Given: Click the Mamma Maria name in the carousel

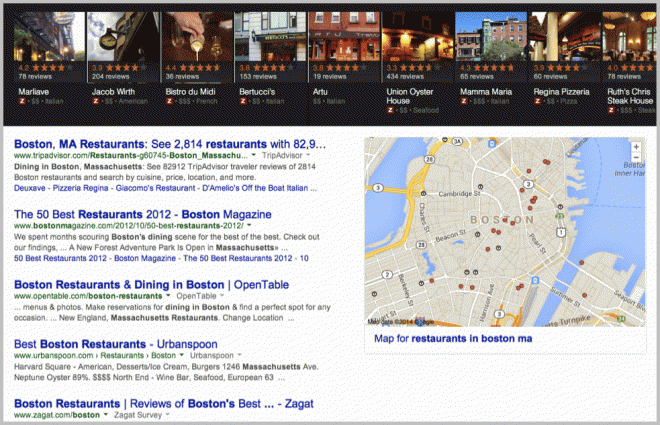Looking at the screenshot, I should [486, 92].
